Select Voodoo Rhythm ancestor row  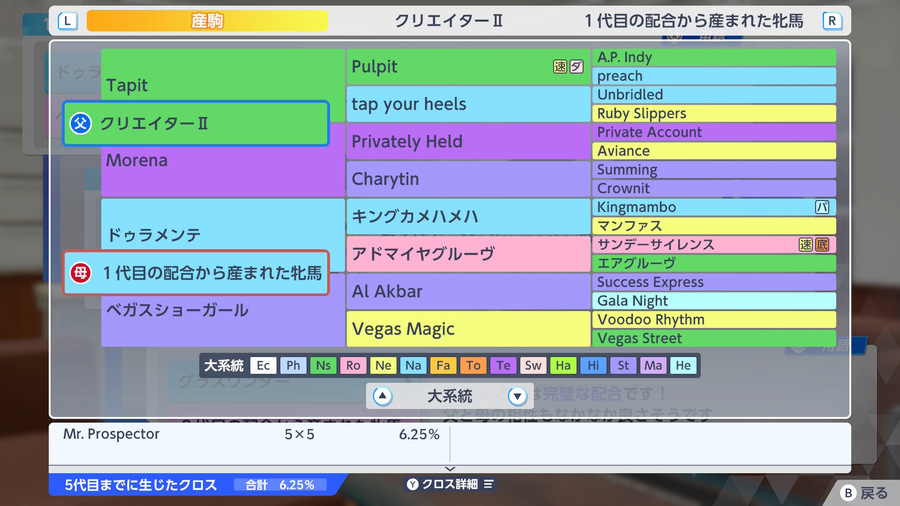pos(714,320)
